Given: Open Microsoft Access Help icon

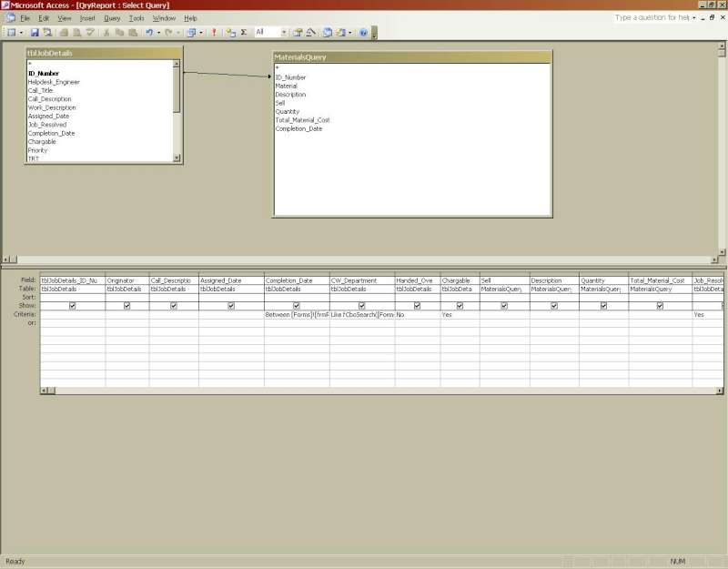Looking at the screenshot, I should pyautogui.click(x=363, y=33).
